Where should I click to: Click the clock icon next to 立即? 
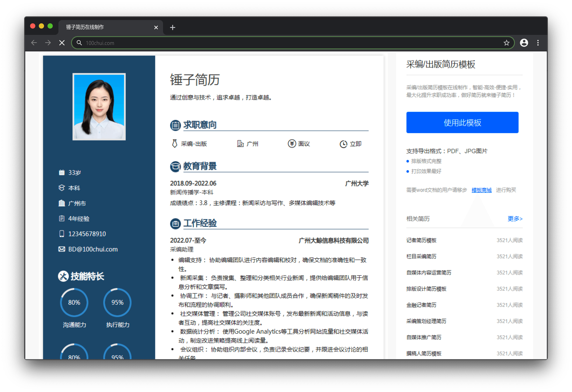(x=343, y=144)
